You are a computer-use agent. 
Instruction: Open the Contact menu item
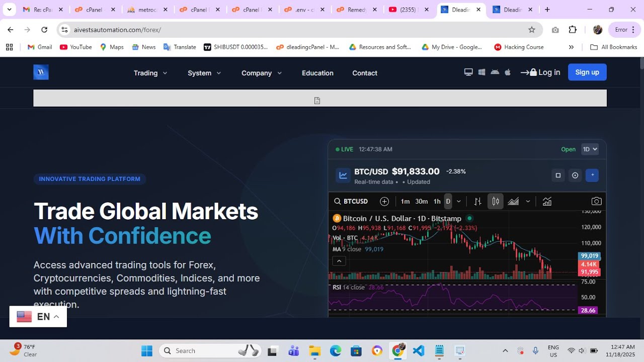click(365, 73)
